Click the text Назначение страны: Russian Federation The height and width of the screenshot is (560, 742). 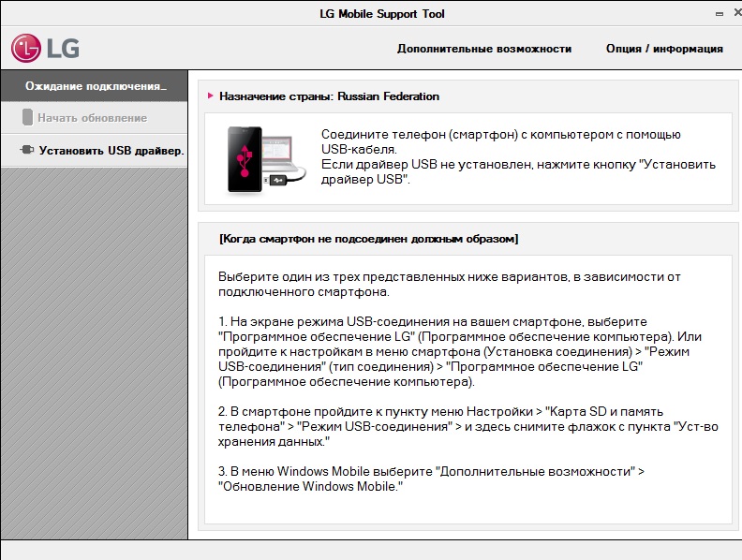click(329, 96)
